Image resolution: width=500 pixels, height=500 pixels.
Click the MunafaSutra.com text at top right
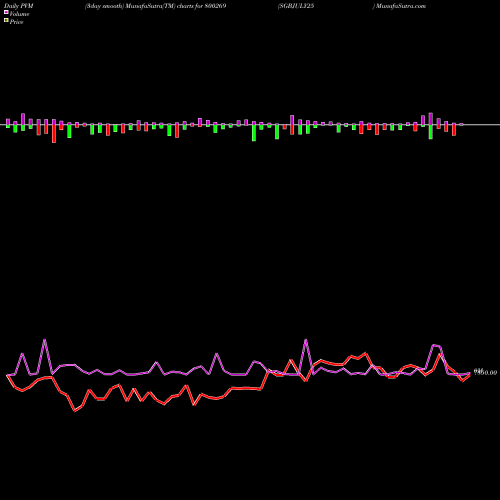tap(401, 6)
